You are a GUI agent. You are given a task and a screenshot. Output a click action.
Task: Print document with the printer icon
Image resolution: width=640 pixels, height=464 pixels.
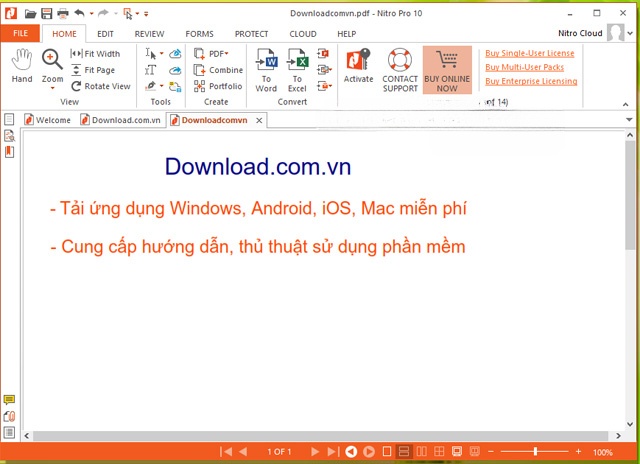[x=63, y=13]
